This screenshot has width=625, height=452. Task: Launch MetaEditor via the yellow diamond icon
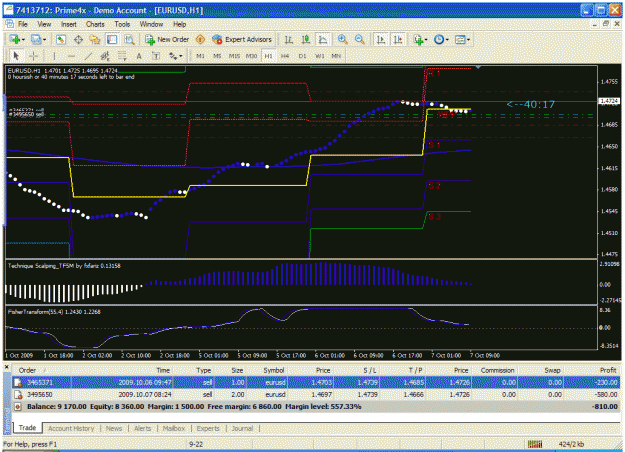pos(200,39)
